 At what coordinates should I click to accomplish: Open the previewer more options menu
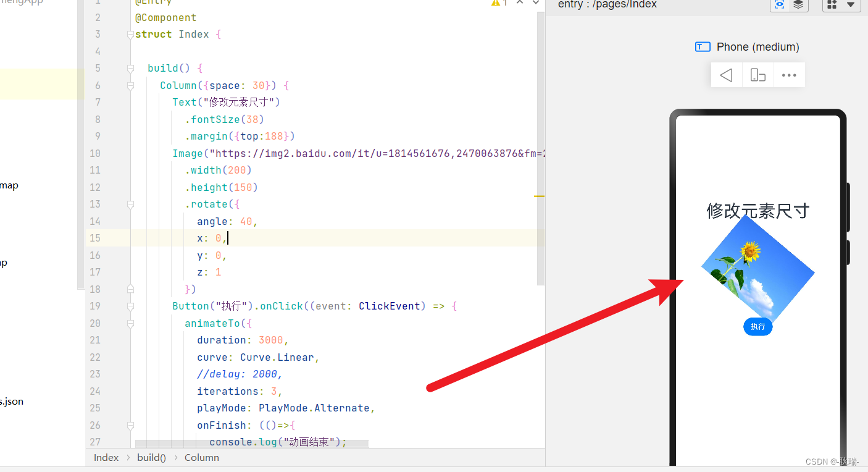789,75
